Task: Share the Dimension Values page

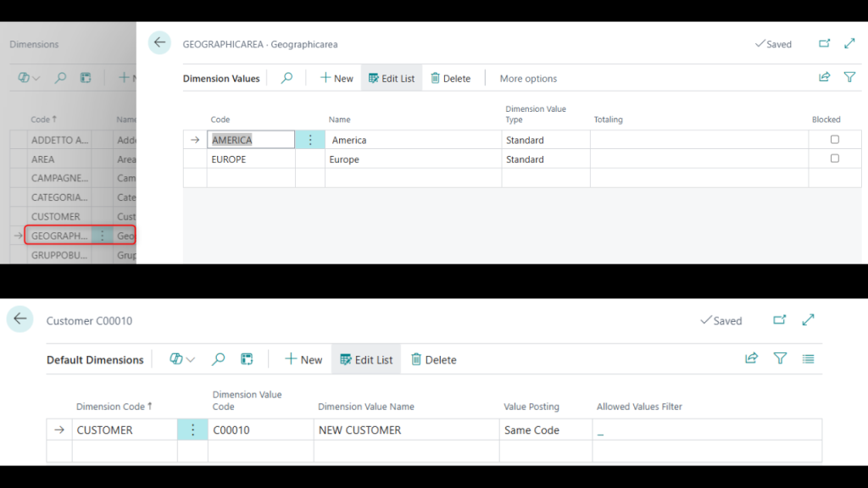Action: coord(824,77)
